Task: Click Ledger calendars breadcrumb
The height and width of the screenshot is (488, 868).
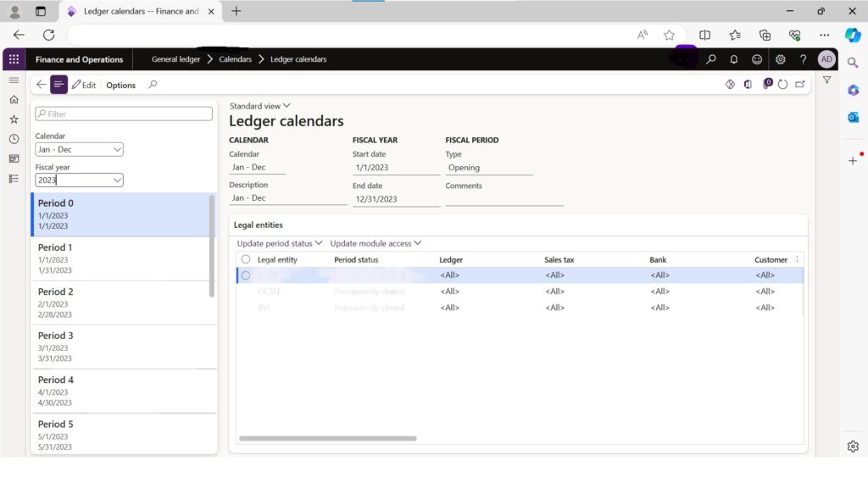Action: point(298,59)
